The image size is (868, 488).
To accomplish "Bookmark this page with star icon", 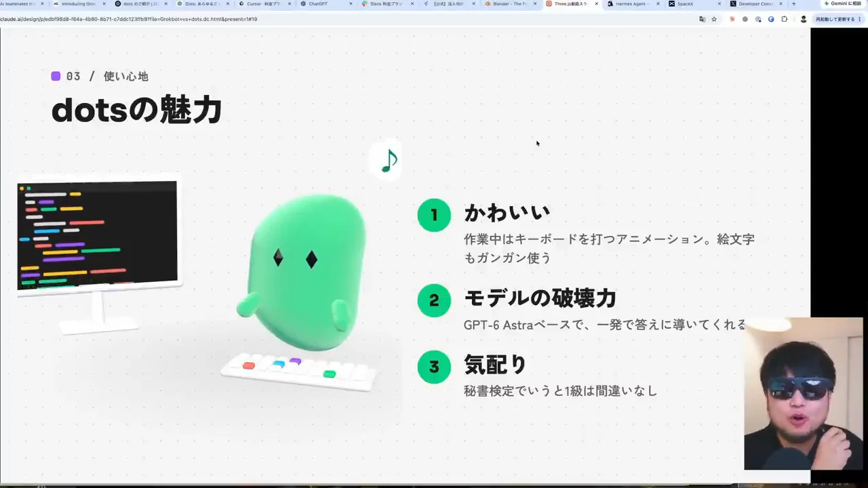I will (x=714, y=19).
